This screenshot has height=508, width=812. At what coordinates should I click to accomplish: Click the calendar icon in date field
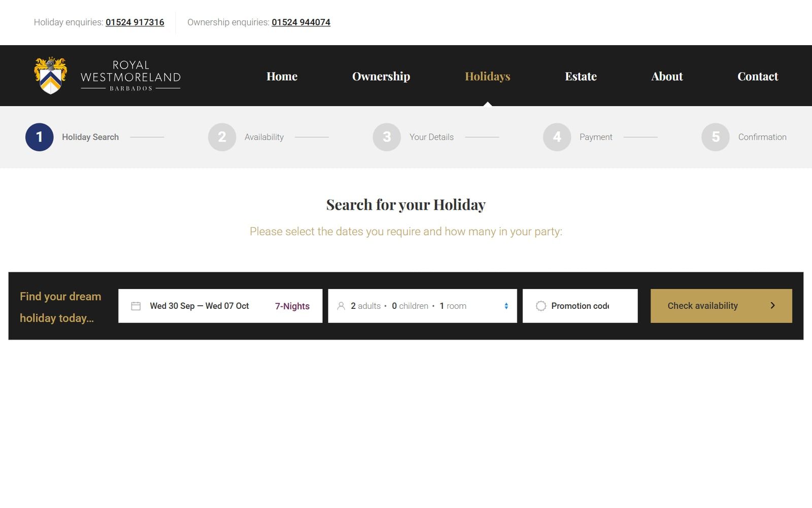(136, 306)
